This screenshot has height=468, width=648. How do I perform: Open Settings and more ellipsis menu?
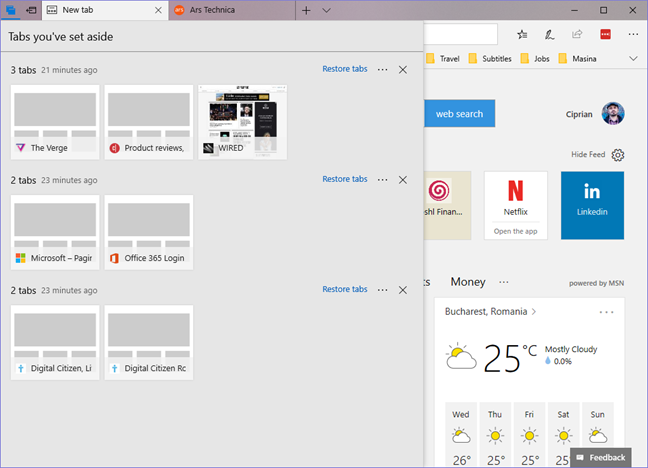point(633,34)
